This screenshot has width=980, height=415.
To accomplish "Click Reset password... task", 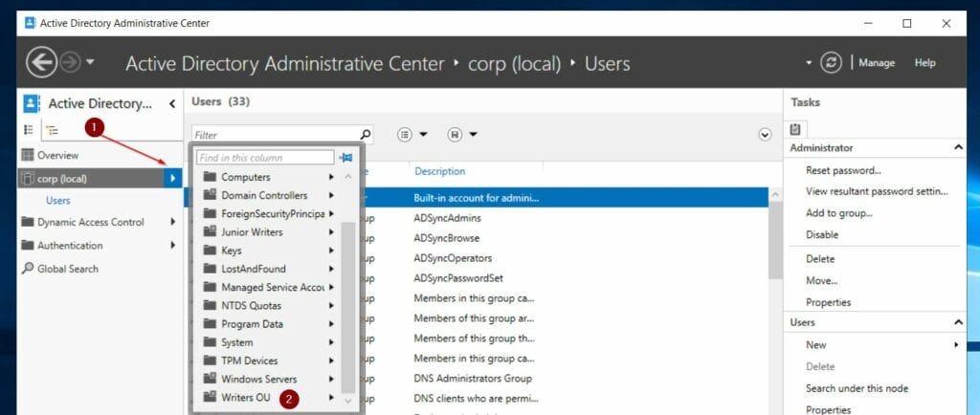I will point(844,170).
